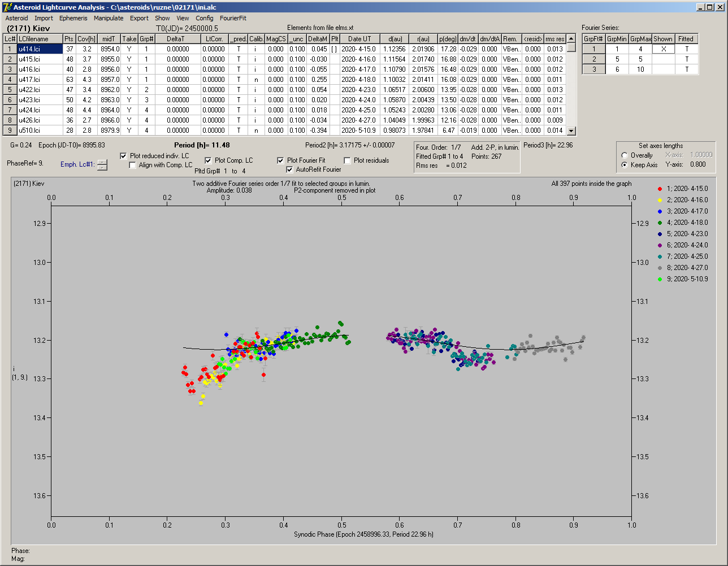The width and height of the screenshot is (728, 566).
Task: Click row number 5 header in table
Action: pyautogui.click(x=10, y=90)
